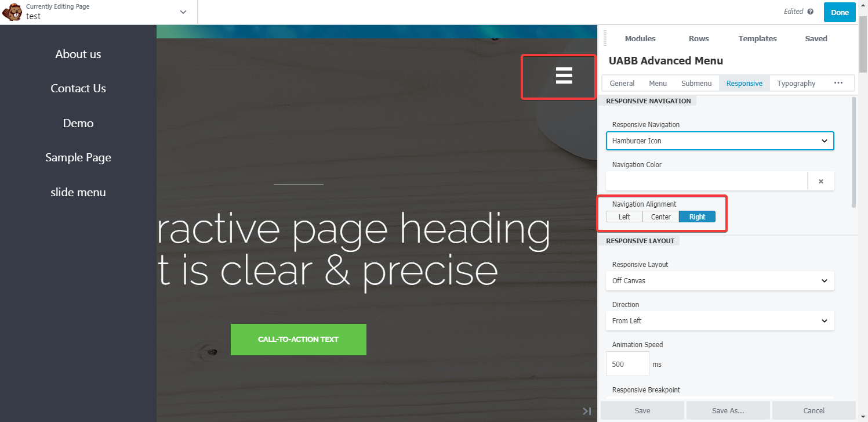
Task: Open the Direction dropdown
Action: pos(720,320)
